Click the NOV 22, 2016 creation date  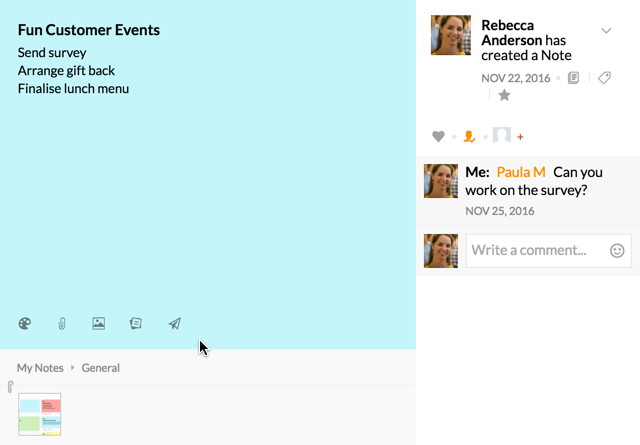tap(516, 78)
